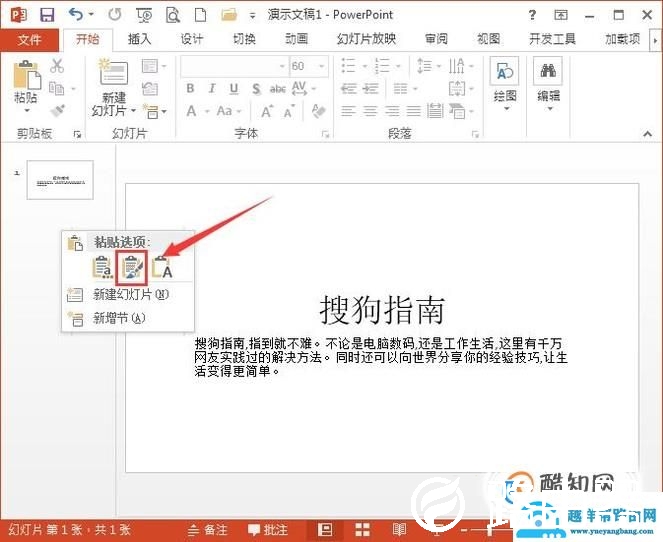Viewport: 663px width, 542px height.
Task: Switch to Slide Sorter view icon
Action: [x=362, y=529]
